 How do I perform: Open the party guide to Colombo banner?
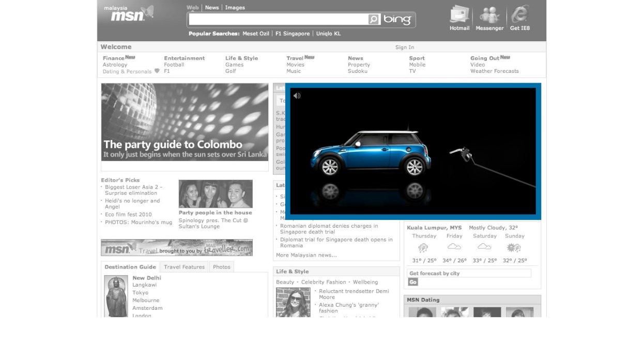pyautogui.click(x=185, y=122)
